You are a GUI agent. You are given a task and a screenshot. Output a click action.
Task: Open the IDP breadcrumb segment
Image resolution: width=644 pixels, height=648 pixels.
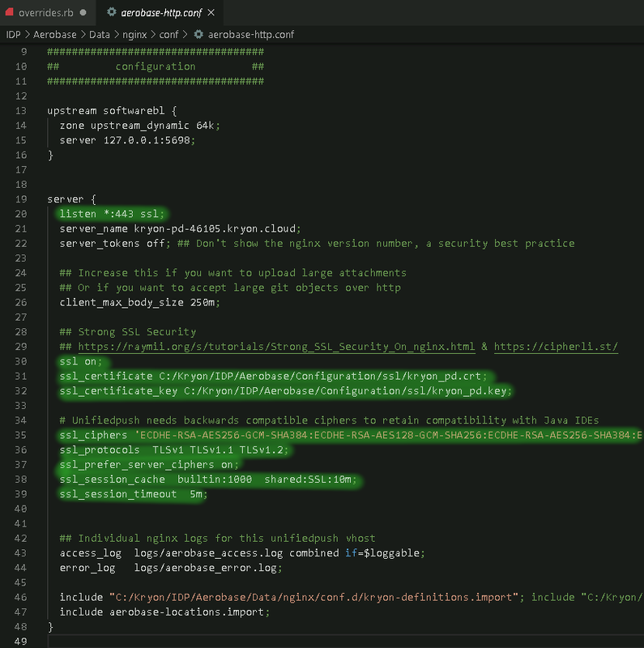click(13, 35)
